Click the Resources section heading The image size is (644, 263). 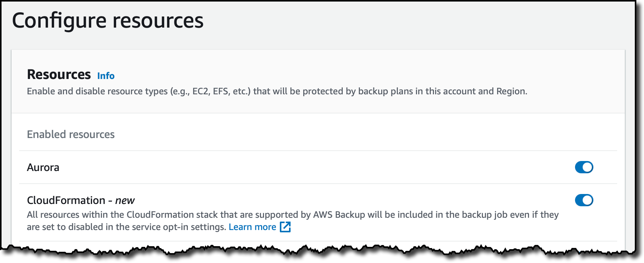(59, 74)
